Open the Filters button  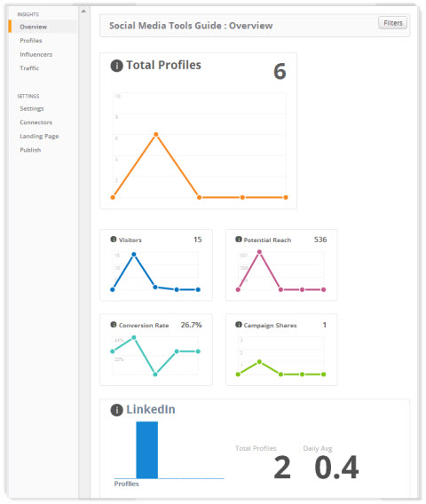[392, 23]
